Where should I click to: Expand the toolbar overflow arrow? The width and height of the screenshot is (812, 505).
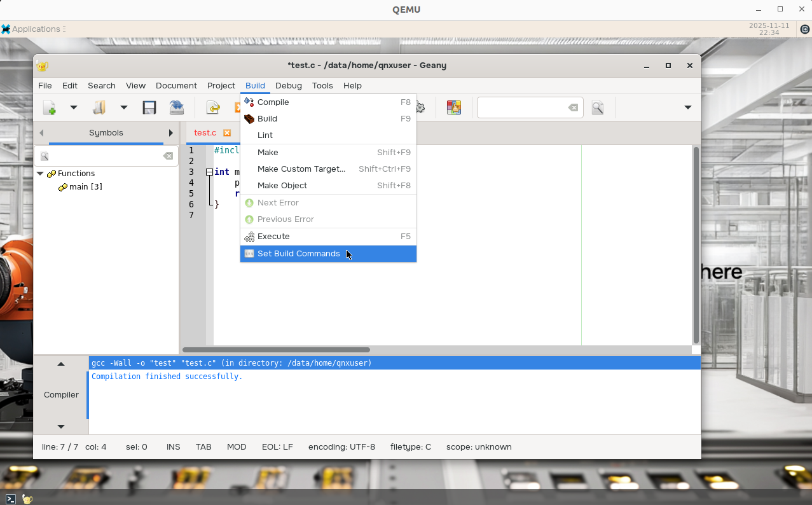[x=687, y=107]
